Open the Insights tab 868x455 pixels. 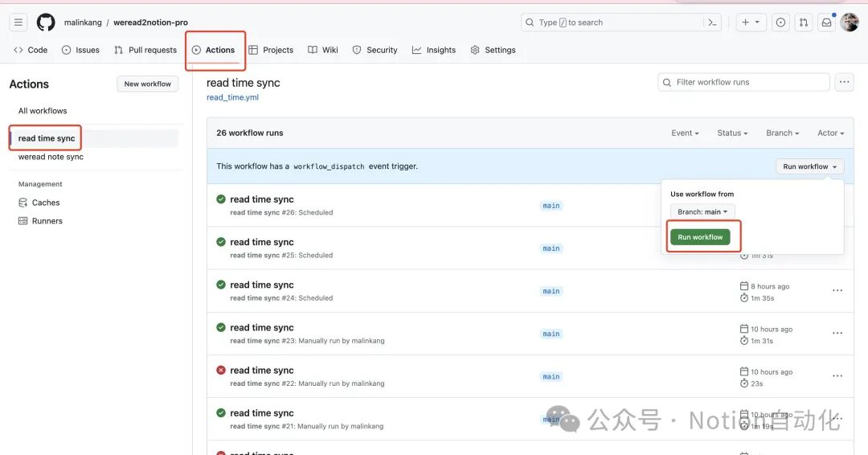(434, 50)
